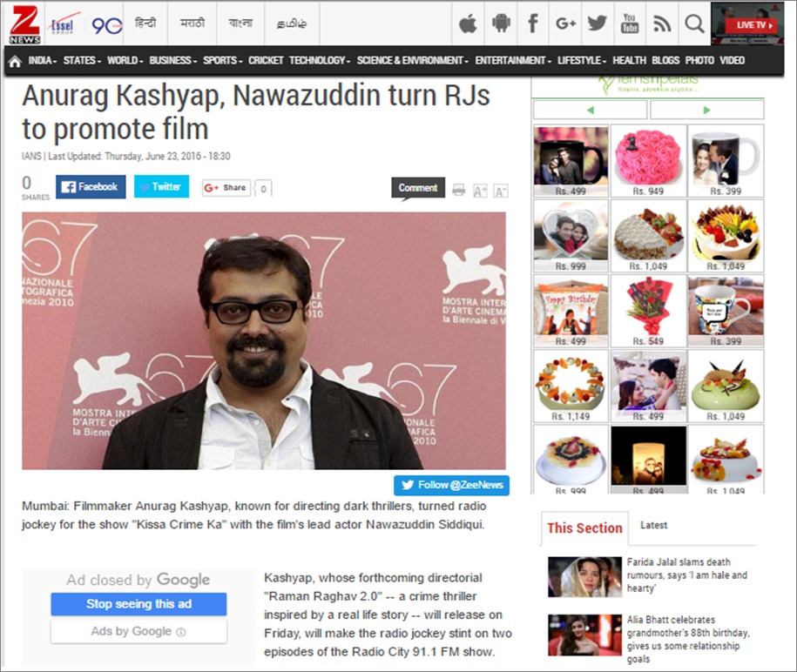Switch to the Latest tab
This screenshot has height=672, width=797.
point(653,525)
